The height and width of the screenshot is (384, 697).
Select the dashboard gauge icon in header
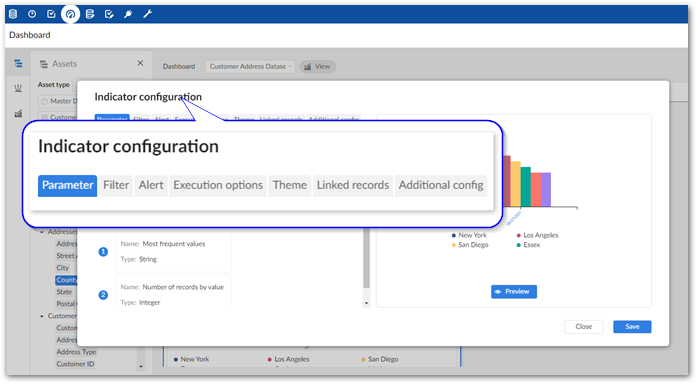click(70, 14)
